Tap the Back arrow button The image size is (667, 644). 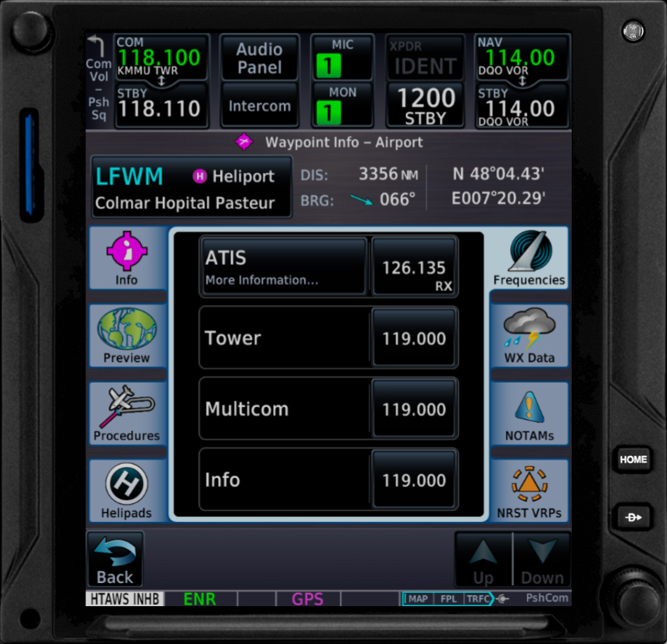coord(115,559)
